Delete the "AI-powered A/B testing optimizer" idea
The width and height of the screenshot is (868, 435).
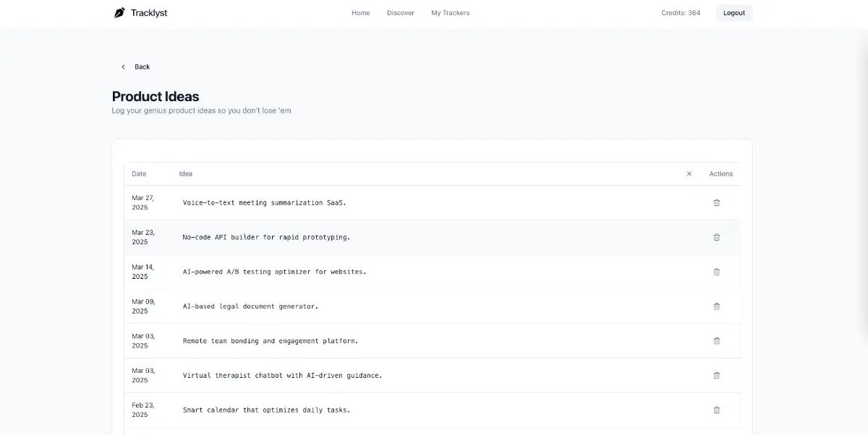pos(717,272)
